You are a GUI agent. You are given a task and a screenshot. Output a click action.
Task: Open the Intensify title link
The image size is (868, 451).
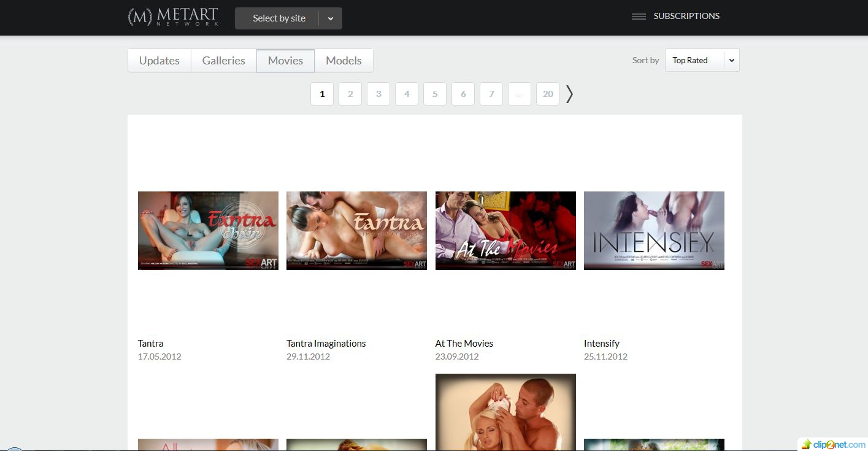[602, 344]
